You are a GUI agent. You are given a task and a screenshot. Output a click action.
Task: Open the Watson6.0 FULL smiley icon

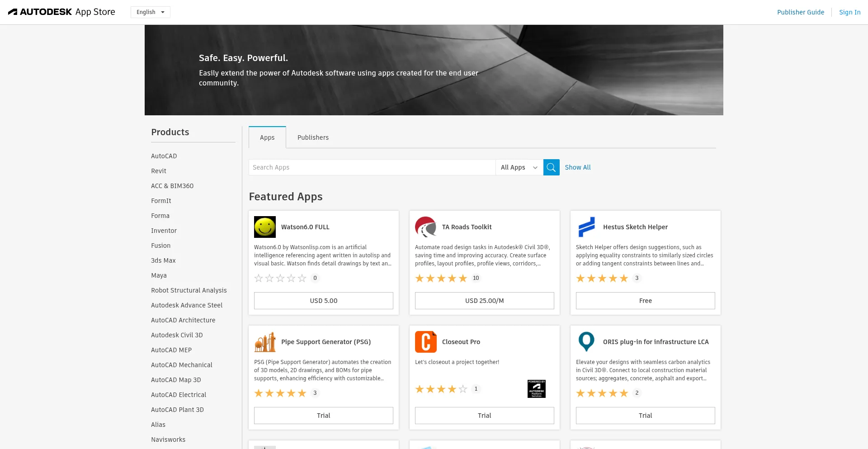click(x=265, y=227)
